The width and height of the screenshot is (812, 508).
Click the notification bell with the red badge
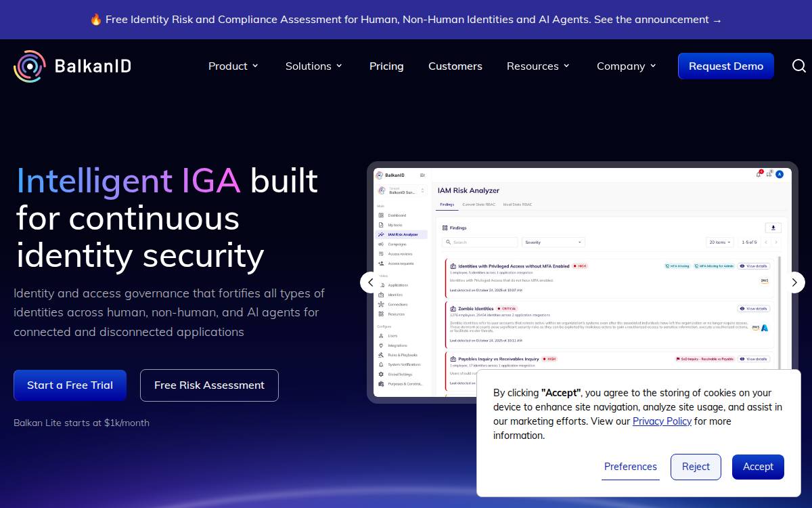pos(759,174)
